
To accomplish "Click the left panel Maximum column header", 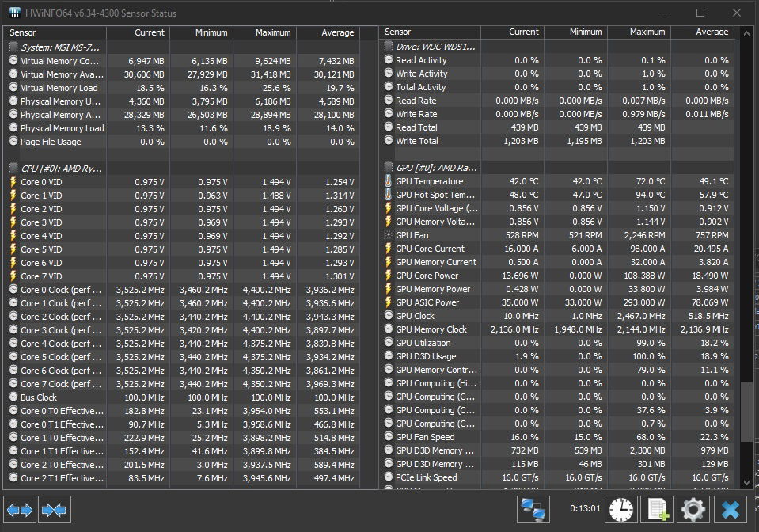I will [x=264, y=32].
